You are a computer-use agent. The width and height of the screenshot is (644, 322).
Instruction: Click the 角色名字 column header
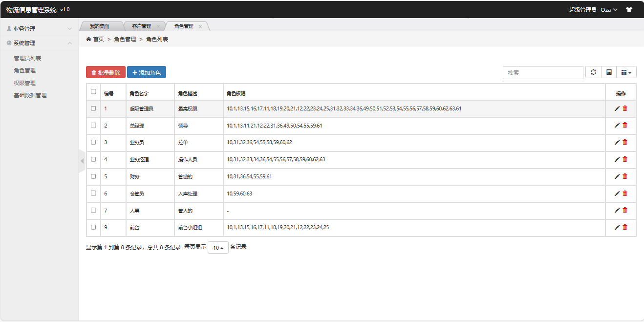150,92
